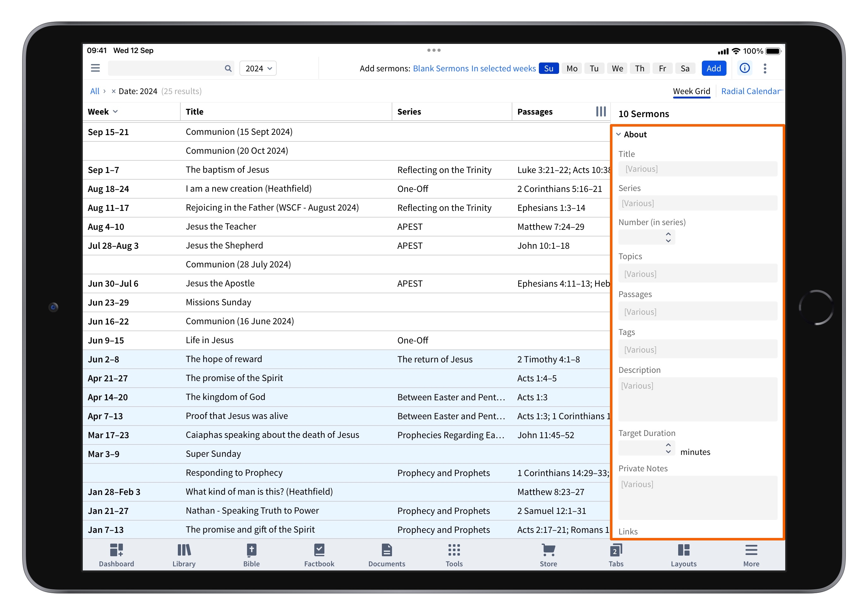Viewport: 868px width, 614px height.
Task: Edit the Tags field
Action: (697, 349)
